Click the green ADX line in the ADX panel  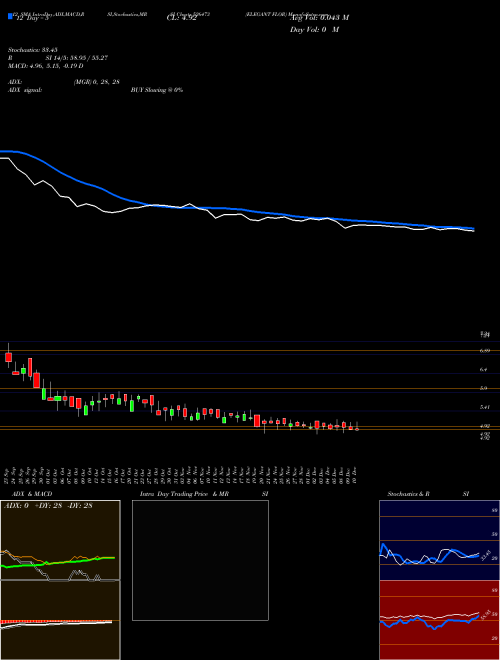coord(58,562)
